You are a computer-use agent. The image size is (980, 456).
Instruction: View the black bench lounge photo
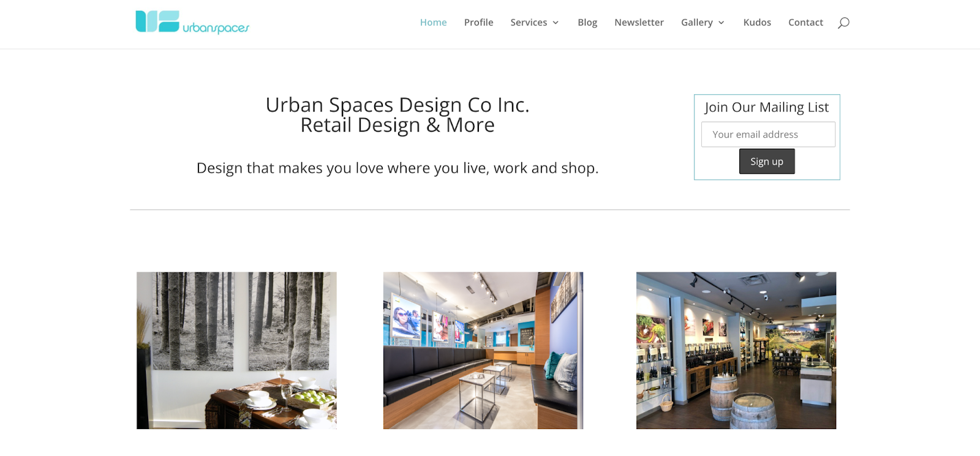(483, 351)
